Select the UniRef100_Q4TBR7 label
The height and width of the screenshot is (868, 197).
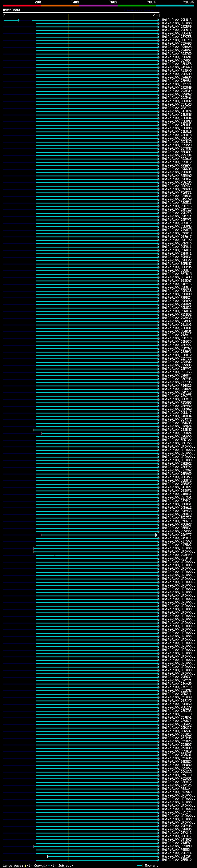[x=176, y=487]
